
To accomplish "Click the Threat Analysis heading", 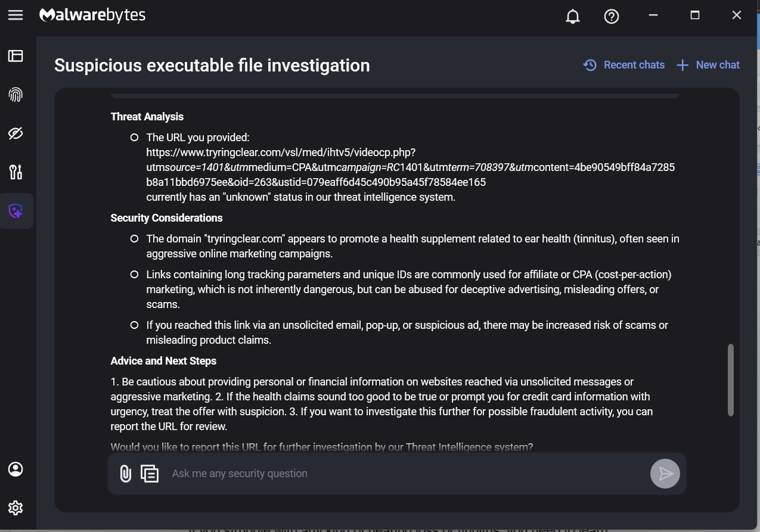I will [x=147, y=117].
